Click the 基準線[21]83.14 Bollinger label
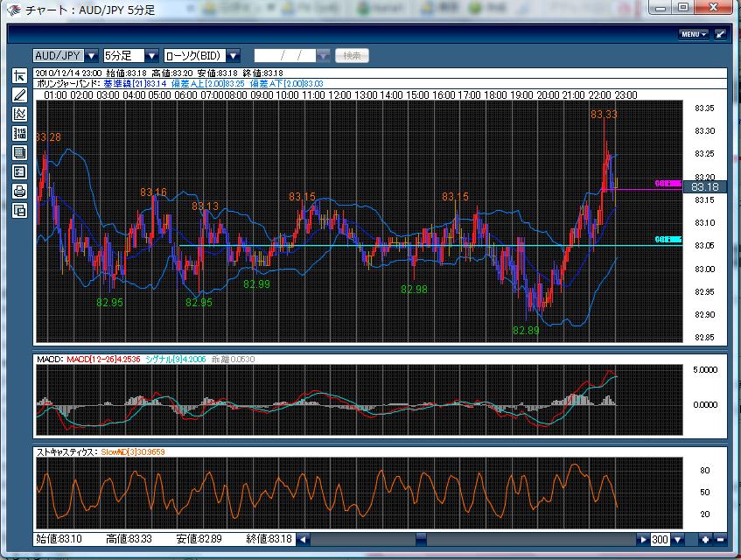 [135, 84]
